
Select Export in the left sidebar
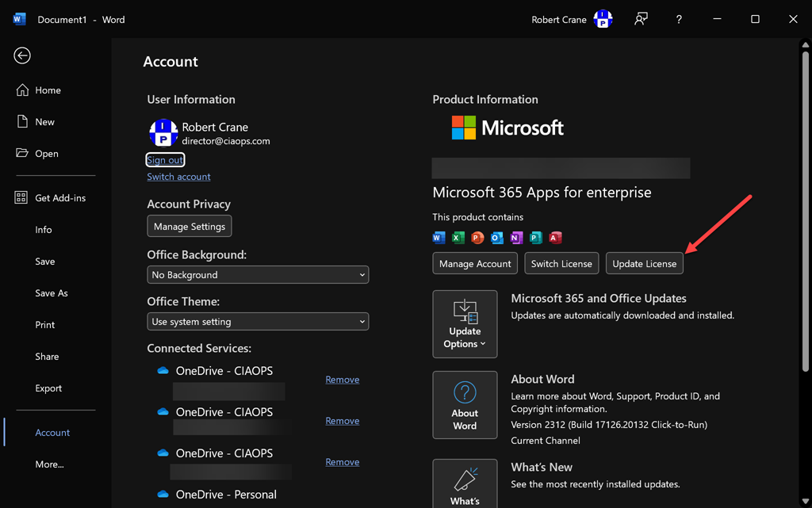[48, 388]
